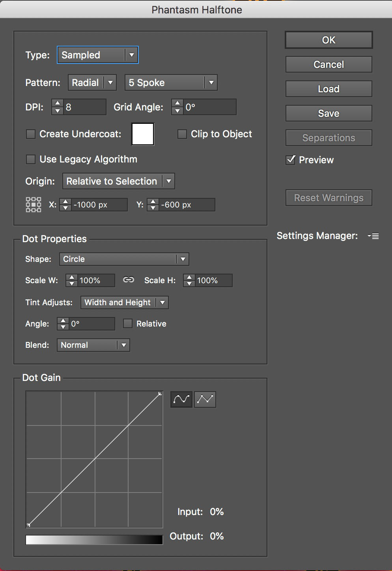Image resolution: width=392 pixels, height=571 pixels.
Task: Open the Settings Manager flyout menu icon
Action: [373, 236]
